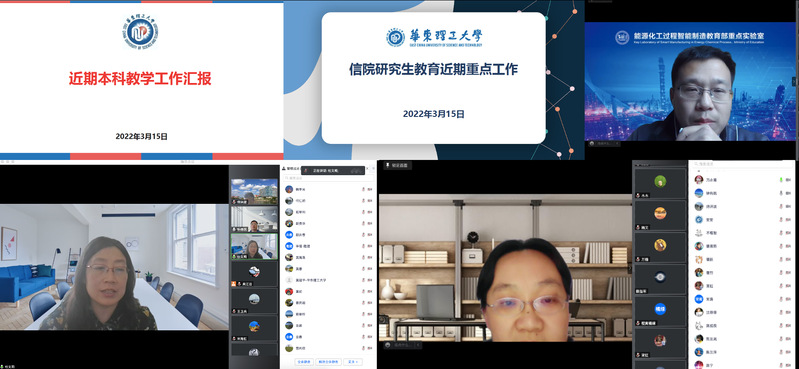Viewport: 799px width, 369px height.
Task: Click the pin screen icon above the bookshelf video
Action: point(388,166)
